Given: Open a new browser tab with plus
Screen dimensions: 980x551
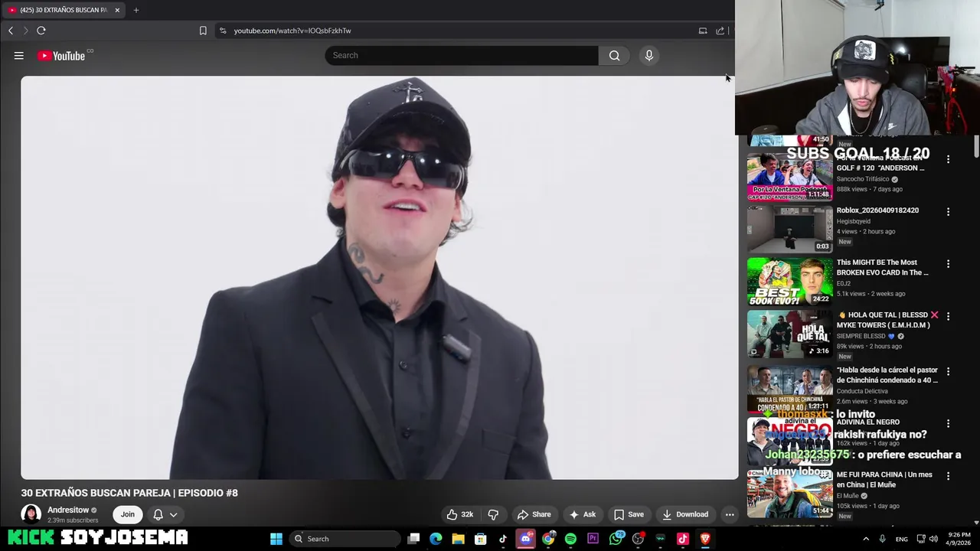Looking at the screenshot, I should click(x=136, y=10).
